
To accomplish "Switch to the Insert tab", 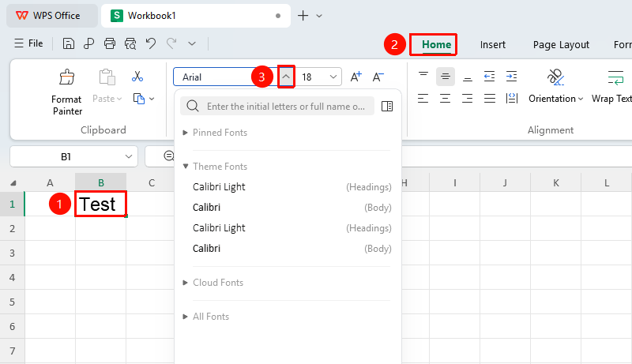I will [x=492, y=45].
